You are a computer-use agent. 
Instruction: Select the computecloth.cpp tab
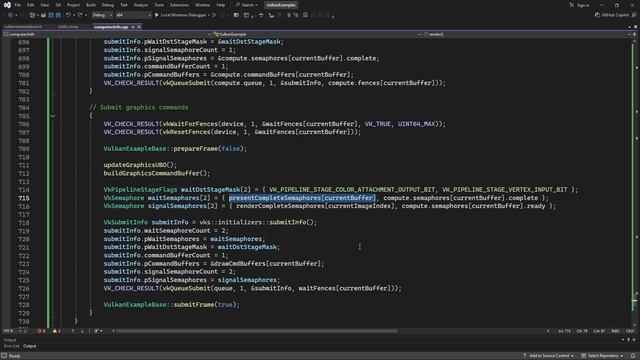point(111,27)
